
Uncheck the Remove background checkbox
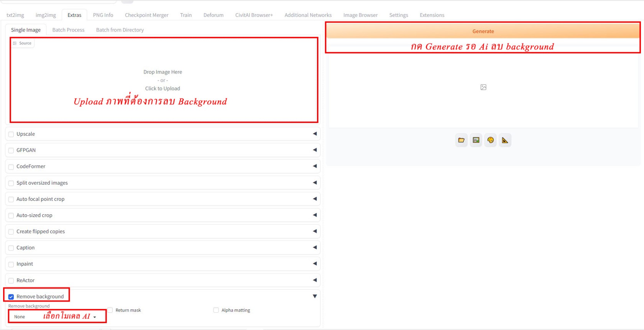tap(11, 297)
